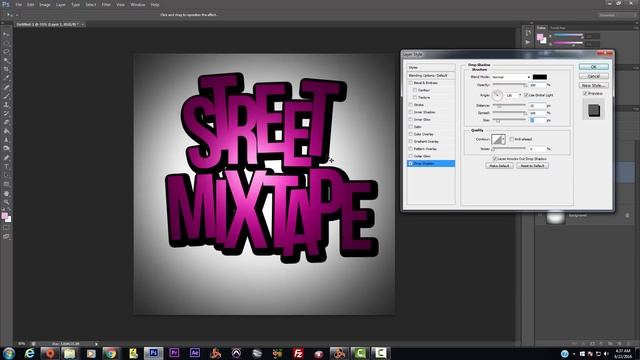640x360 pixels.
Task: Select the Lasso tool
Action: (x=6, y=52)
